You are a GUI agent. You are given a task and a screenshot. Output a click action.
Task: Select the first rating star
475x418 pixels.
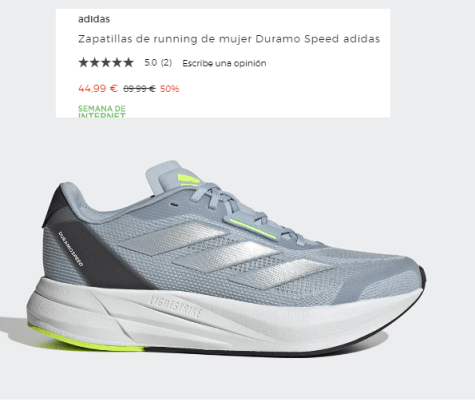83,62
